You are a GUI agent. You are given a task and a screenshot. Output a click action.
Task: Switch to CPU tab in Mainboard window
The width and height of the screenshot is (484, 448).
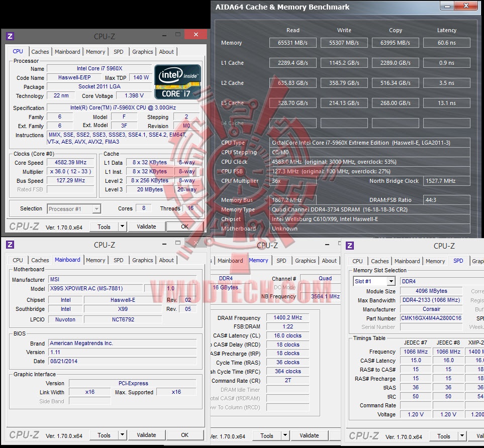point(18,260)
